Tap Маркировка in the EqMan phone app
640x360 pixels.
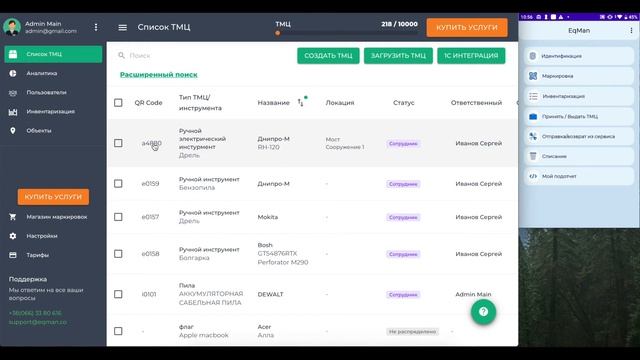pyautogui.click(x=579, y=76)
